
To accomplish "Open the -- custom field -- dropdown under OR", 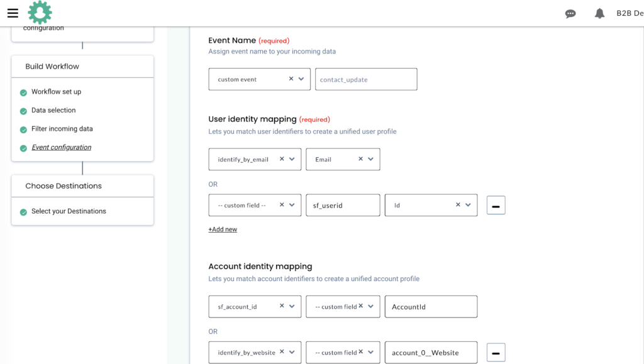I will tap(292, 205).
